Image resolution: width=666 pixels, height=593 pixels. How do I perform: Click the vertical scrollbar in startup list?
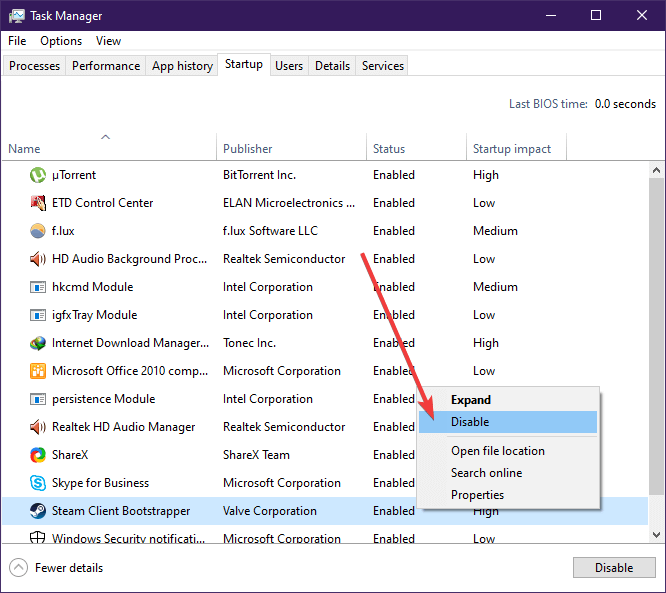[656, 330]
